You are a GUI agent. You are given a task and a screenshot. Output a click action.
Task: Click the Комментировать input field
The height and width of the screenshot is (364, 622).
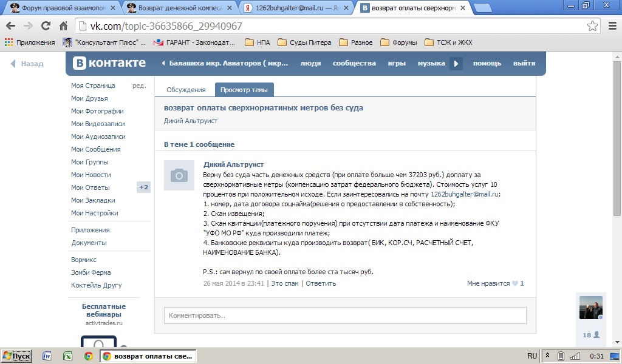coord(345,315)
